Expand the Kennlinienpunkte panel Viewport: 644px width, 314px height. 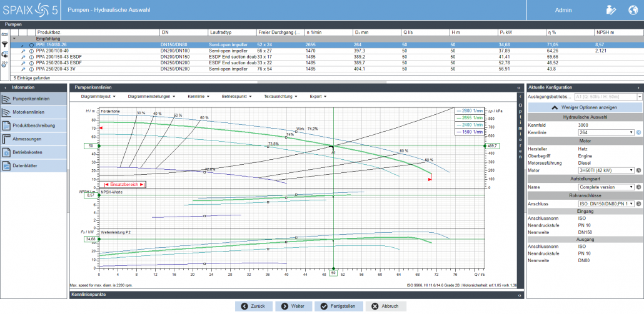coord(519,295)
